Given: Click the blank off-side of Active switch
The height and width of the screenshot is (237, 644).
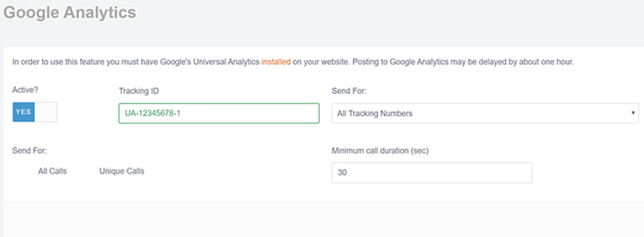Looking at the screenshot, I should (x=46, y=112).
